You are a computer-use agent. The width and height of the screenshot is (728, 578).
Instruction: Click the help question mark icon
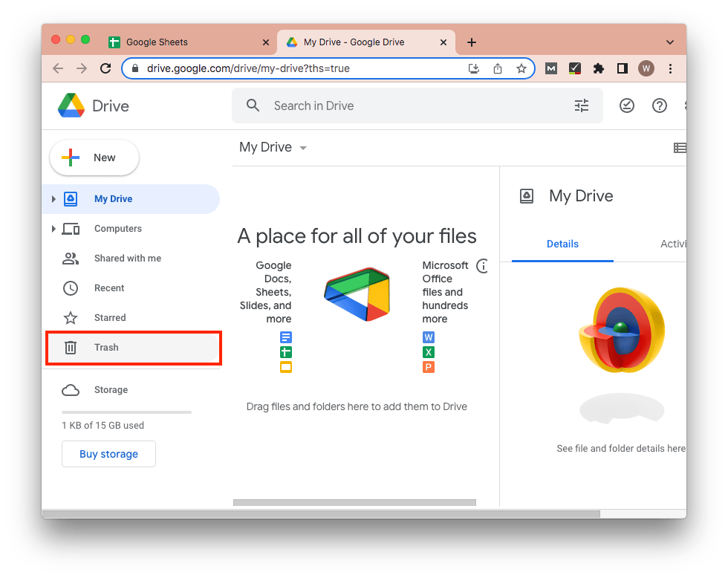(660, 105)
